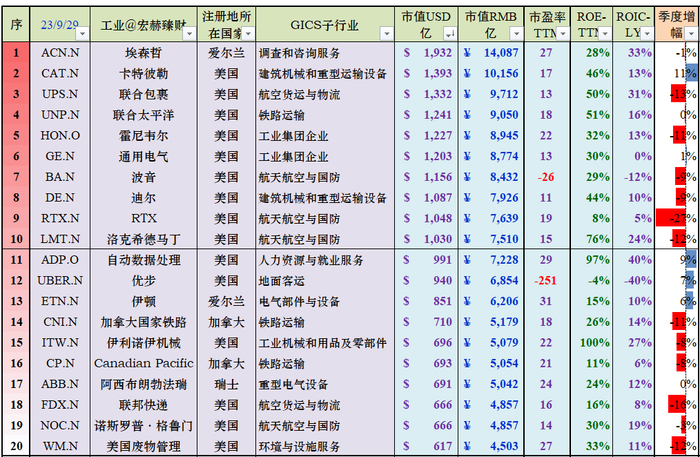Screen dimensions: 700x457
Task: Select ticker cell CP.N
Action: [60, 363]
